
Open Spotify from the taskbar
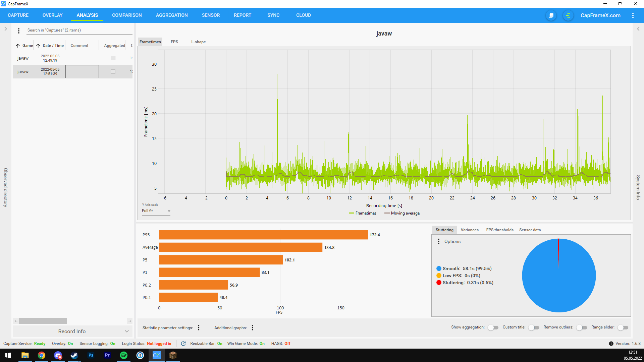[x=124, y=355]
